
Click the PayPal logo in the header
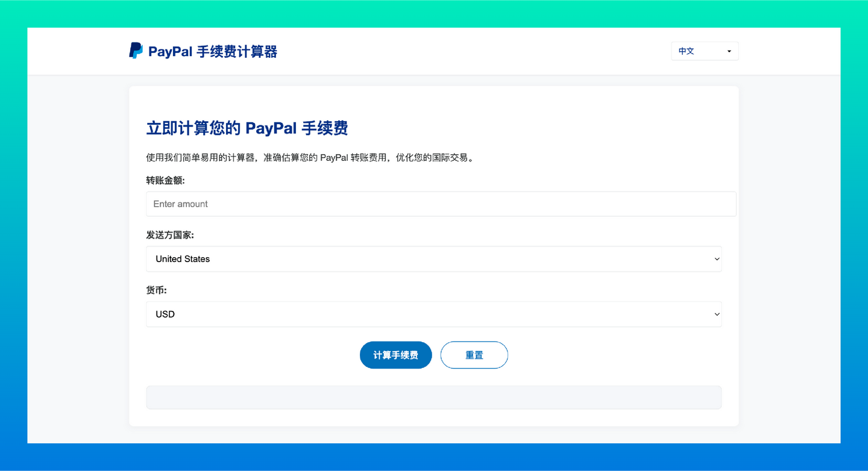(x=135, y=51)
